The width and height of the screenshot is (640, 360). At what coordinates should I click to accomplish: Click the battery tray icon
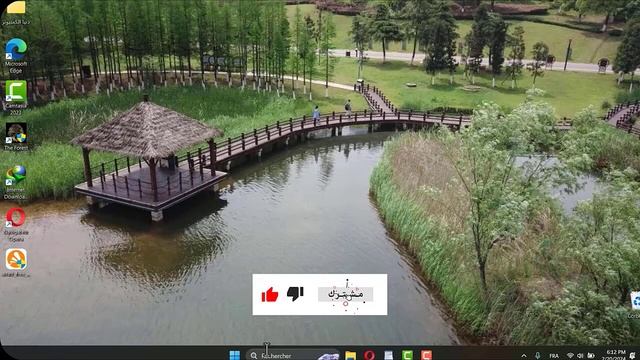591,356
